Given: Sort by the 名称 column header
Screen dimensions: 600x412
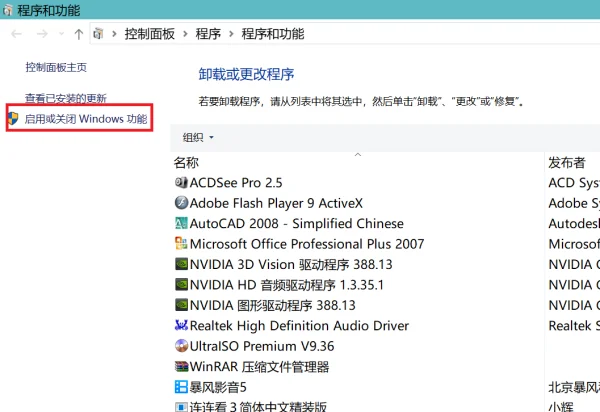Looking at the screenshot, I should click(x=186, y=163).
